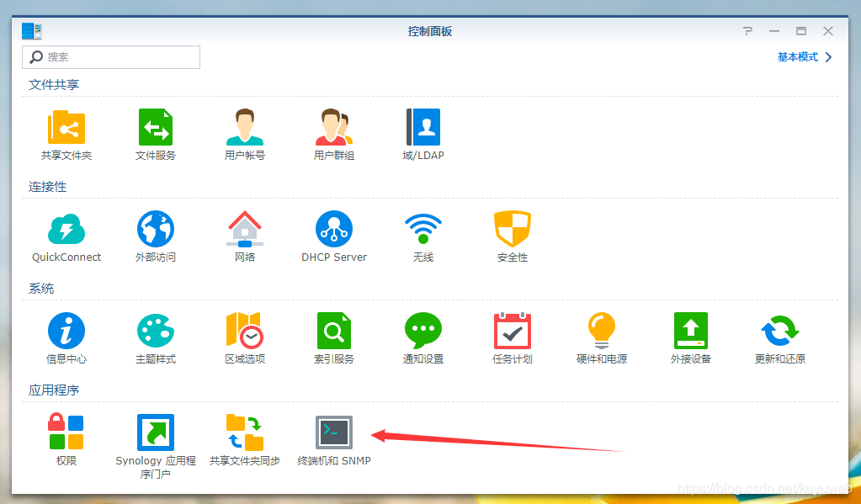Open 权限 privileges icon
The width and height of the screenshot is (861, 504).
(x=66, y=432)
